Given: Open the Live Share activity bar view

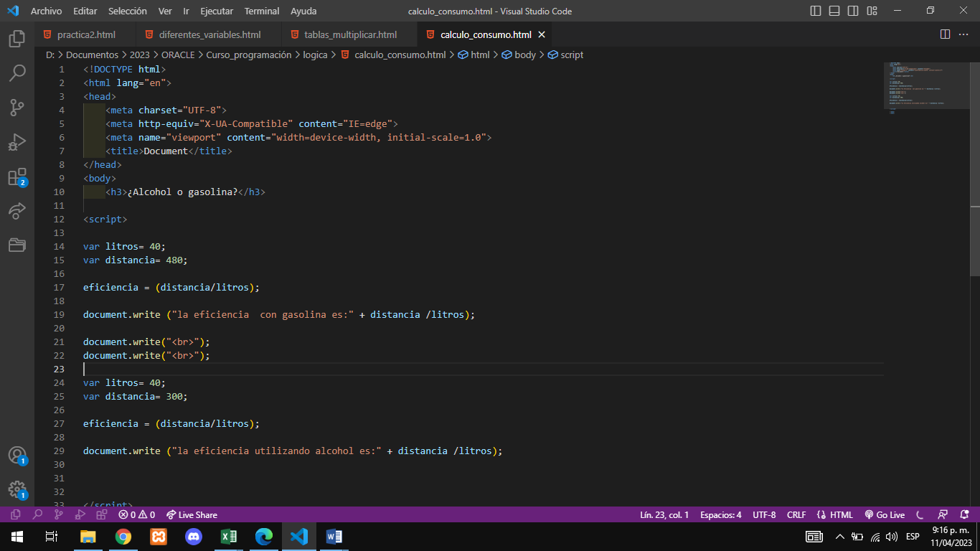Looking at the screenshot, I should (17, 211).
